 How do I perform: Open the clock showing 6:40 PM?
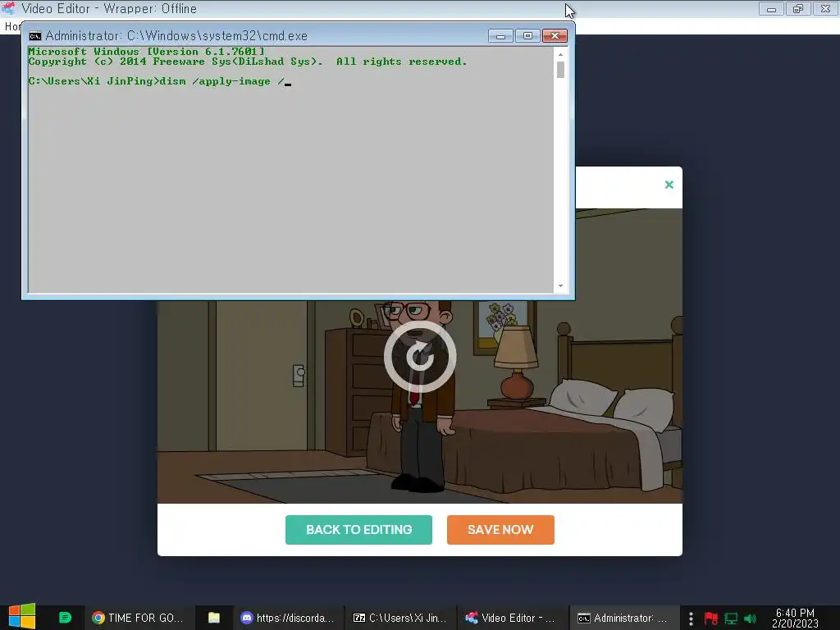coord(795,618)
